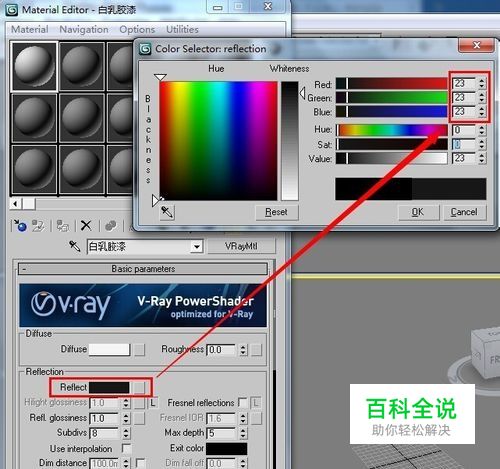Click Green value spinner arrows
This screenshot has width=500, height=469.
482,97
